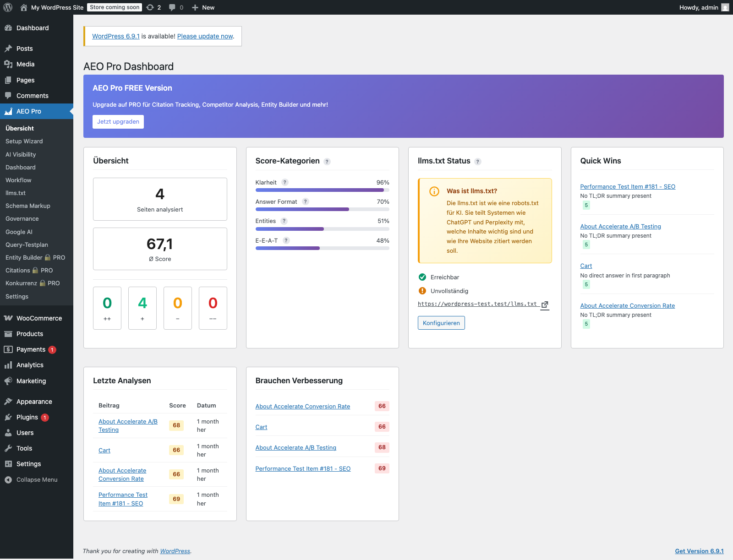Open the Please update now link
Screen dimensions: 733x560
coord(205,36)
